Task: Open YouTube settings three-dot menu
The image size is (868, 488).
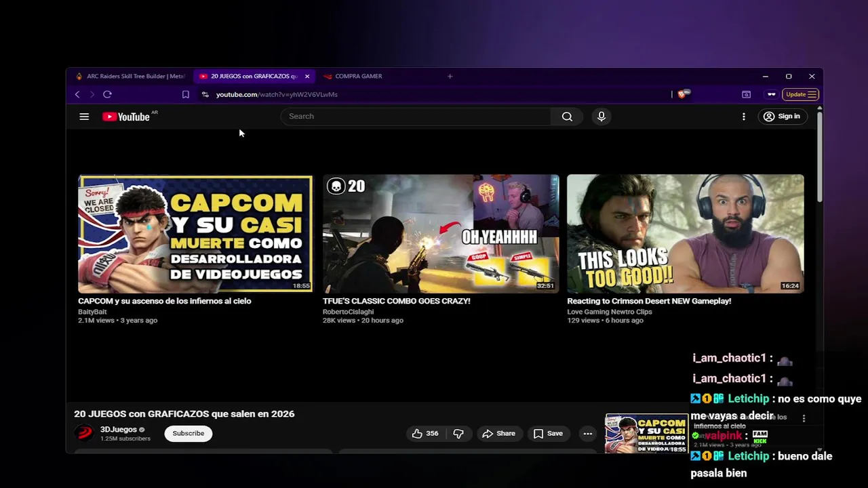Action: pyautogui.click(x=744, y=117)
